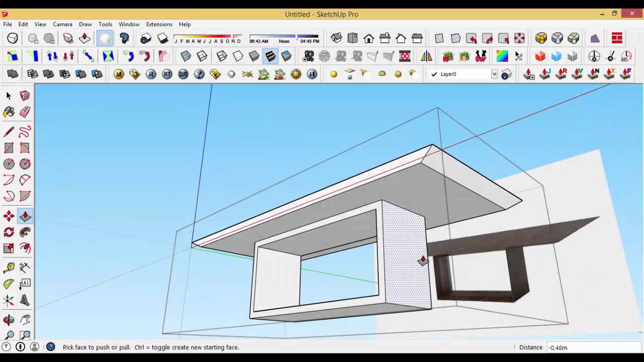Select the Scale tool

pos(9,248)
